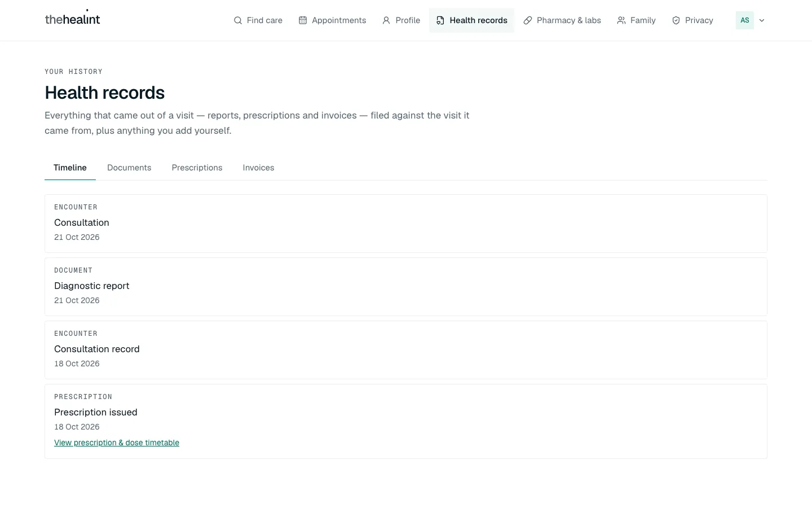Viewport: 812px width, 508px height.
Task: Select the Prescription issued title
Action: click(96, 412)
